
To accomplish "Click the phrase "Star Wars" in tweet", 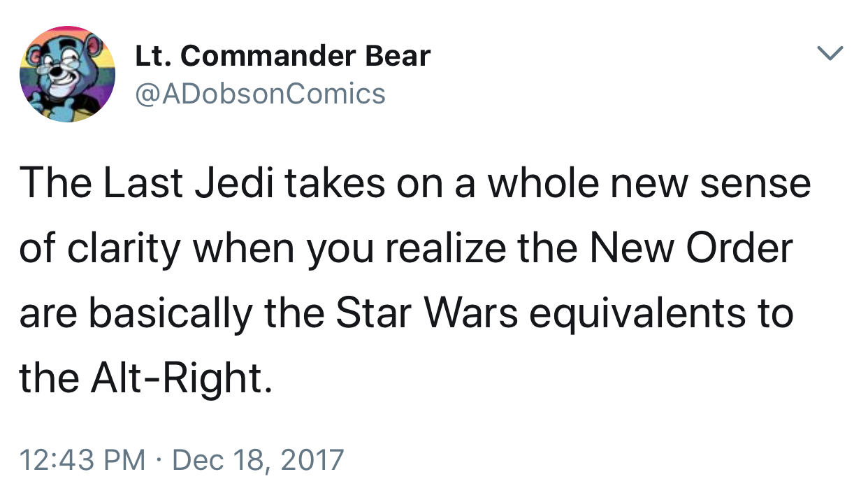I will (427, 313).
